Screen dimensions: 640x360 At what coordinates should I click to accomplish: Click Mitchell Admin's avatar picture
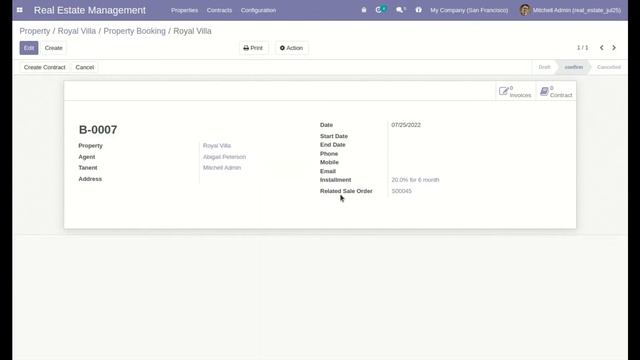click(x=525, y=10)
